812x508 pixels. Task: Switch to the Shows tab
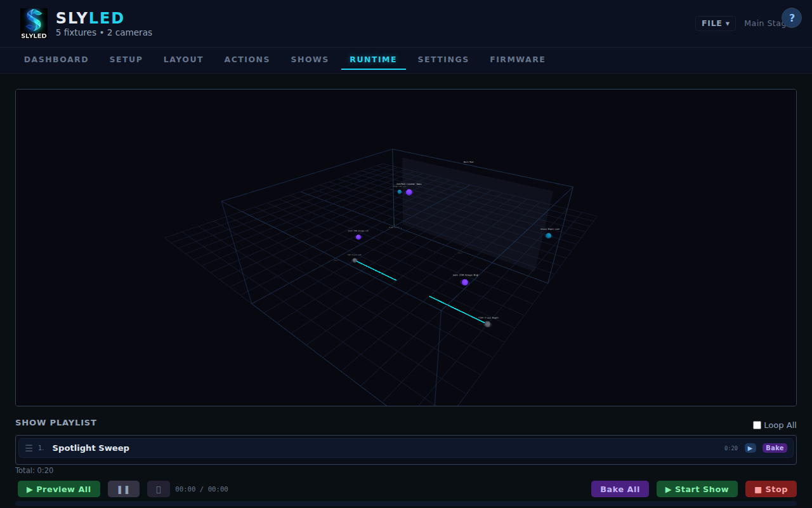310,60
